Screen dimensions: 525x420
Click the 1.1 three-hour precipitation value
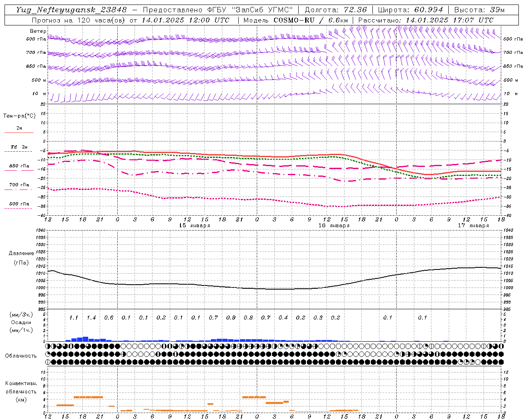(73, 317)
